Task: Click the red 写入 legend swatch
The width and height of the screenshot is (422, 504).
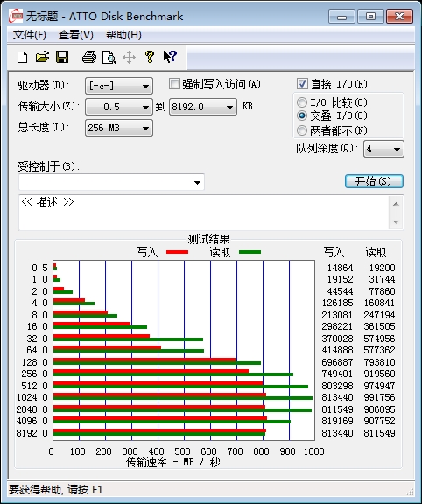Action: 177,252
